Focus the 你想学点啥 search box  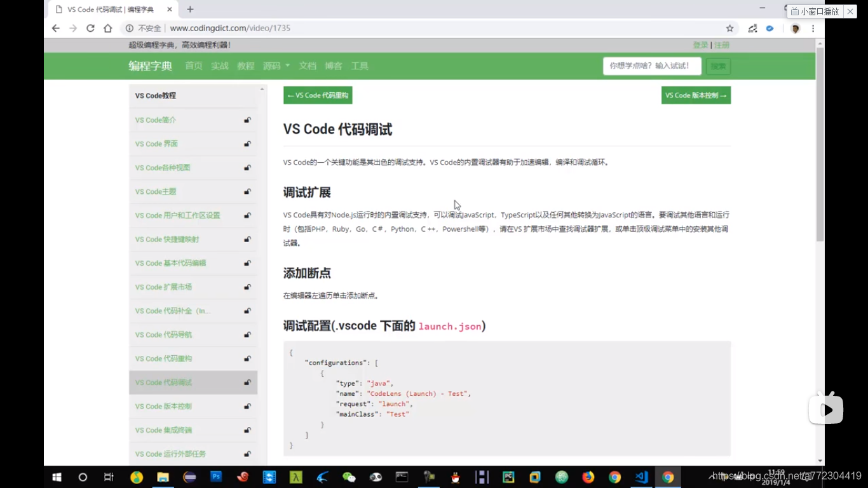[652, 66]
